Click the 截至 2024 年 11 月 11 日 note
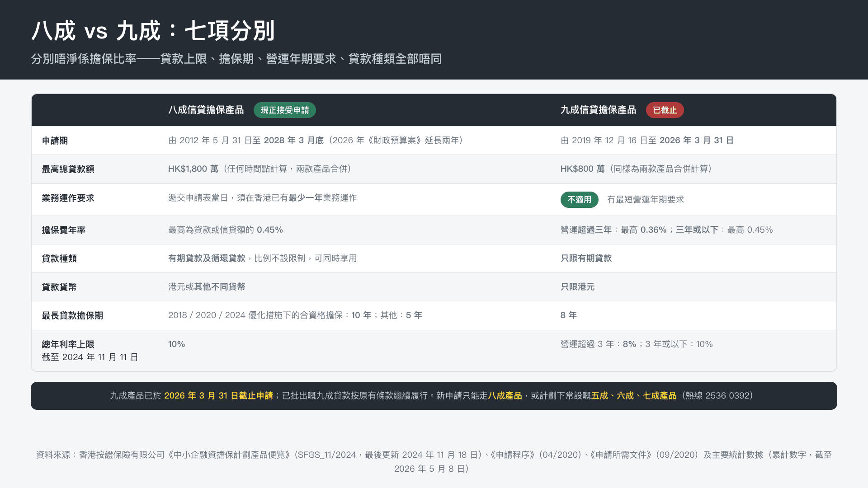This screenshot has width=868, height=488. click(x=90, y=357)
